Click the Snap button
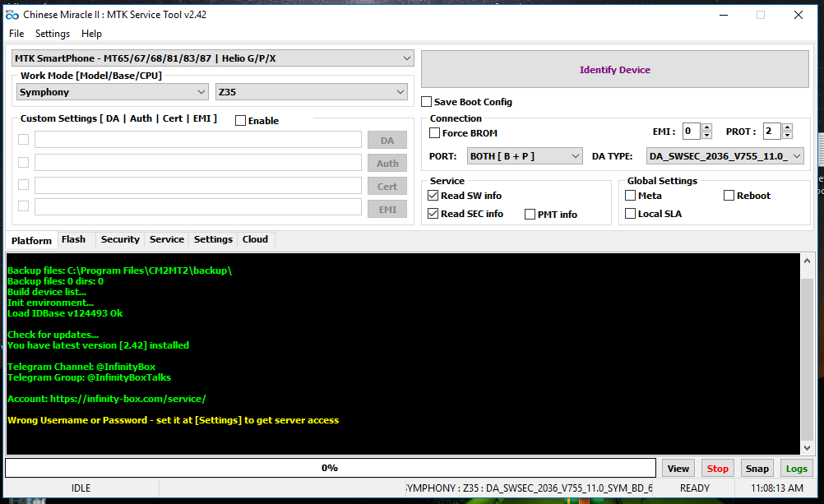824x504 pixels. click(757, 469)
